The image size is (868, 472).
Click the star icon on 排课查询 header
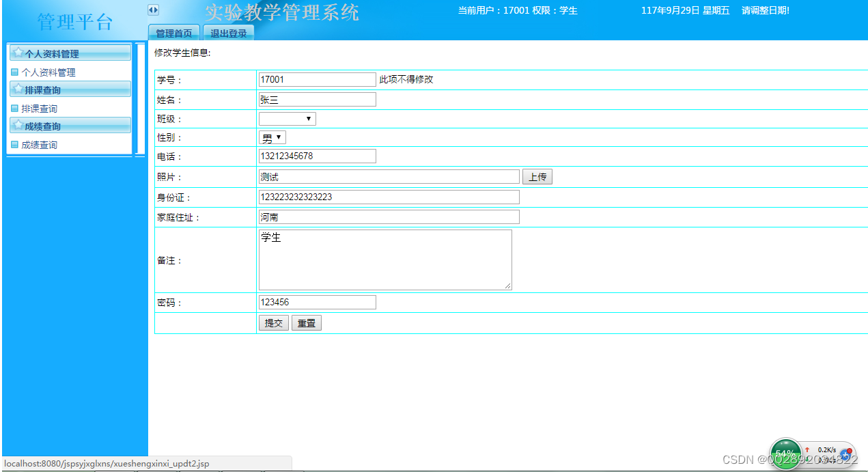(x=18, y=89)
